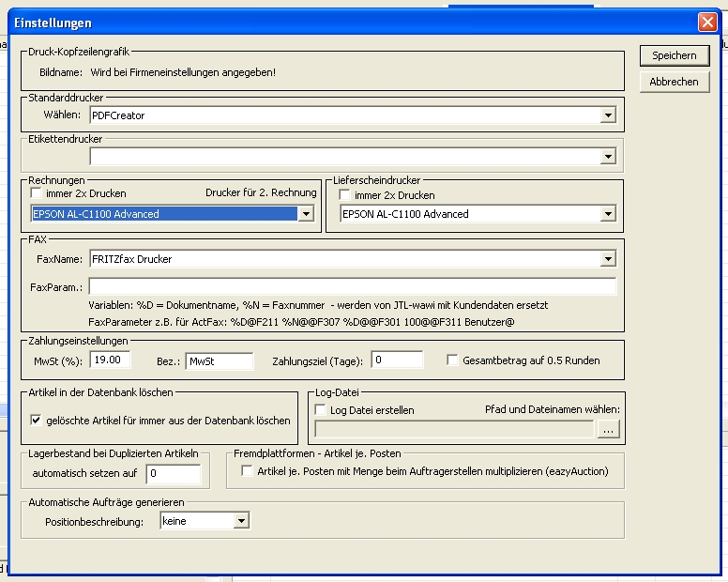This screenshot has height=582, width=728.
Task: Click the log file browse ellipsis button
Action: 609,430
